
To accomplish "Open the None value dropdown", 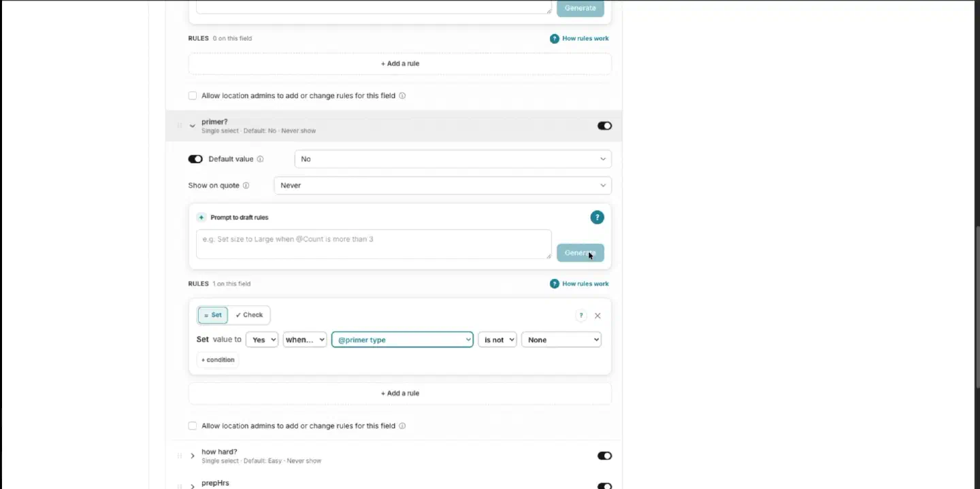I will point(561,339).
